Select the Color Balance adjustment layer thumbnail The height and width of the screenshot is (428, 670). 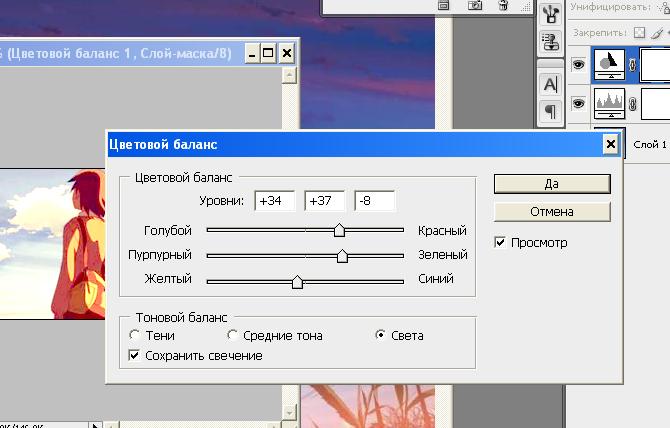coord(609,64)
